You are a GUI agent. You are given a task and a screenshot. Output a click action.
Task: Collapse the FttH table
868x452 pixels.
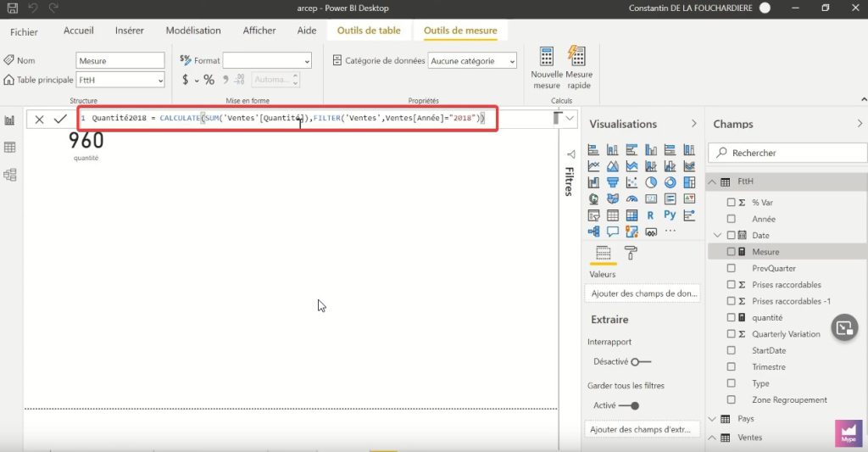(712, 181)
